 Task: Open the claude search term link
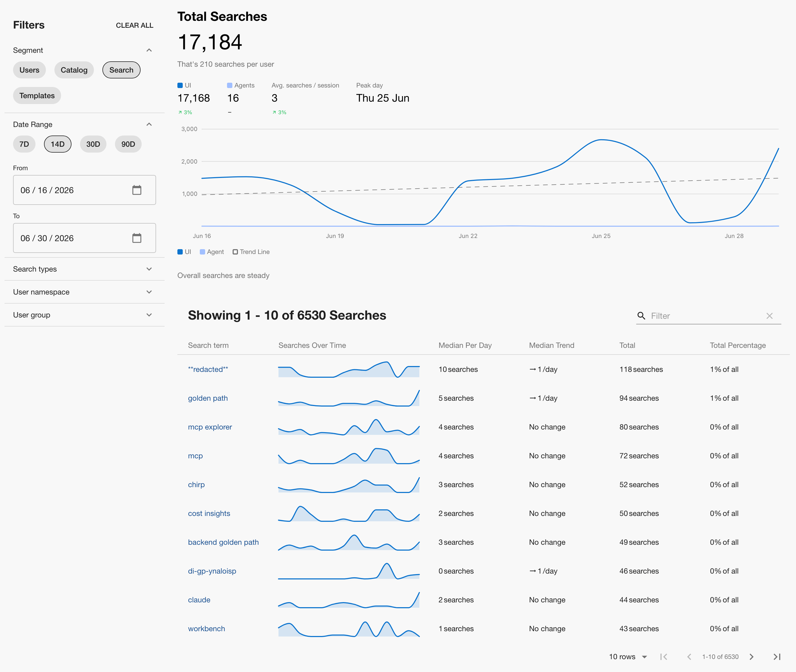[x=199, y=600]
